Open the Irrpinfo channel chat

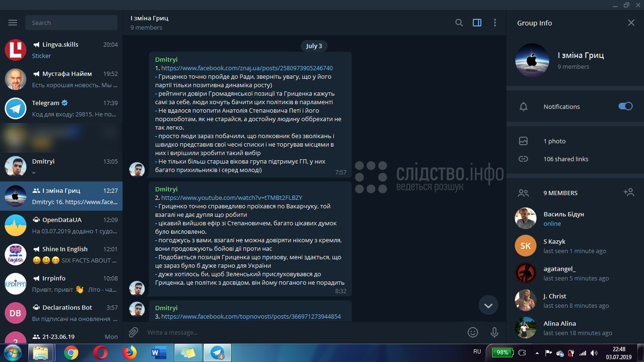61,284
